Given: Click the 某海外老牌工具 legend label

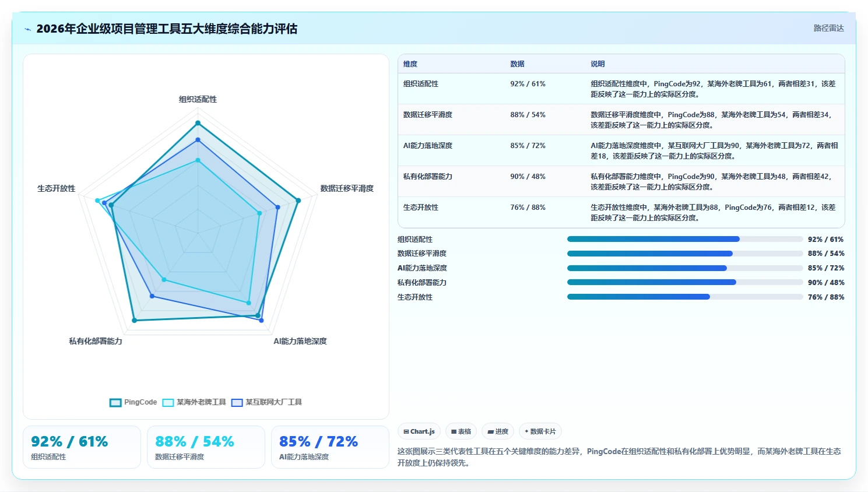Looking at the screenshot, I should coord(201,402).
